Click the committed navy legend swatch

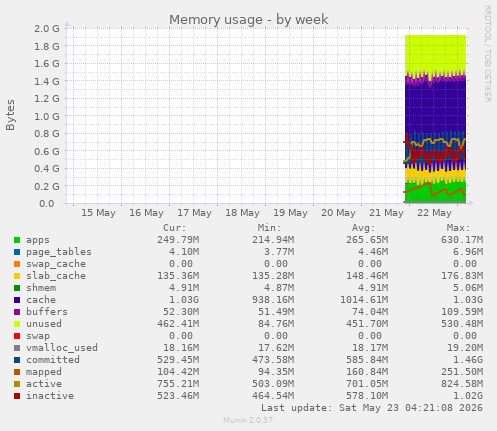click(x=17, y=360)
